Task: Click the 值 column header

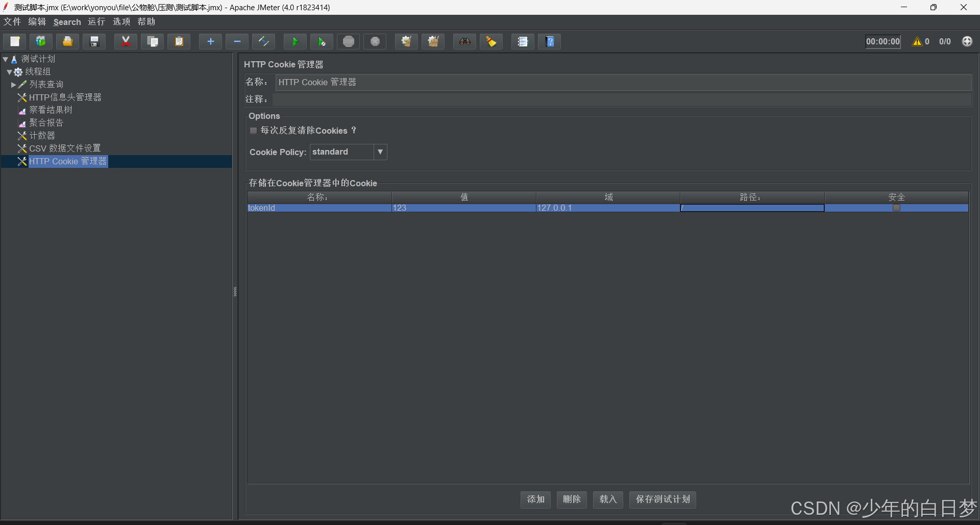Action: [x=464, y=197]
